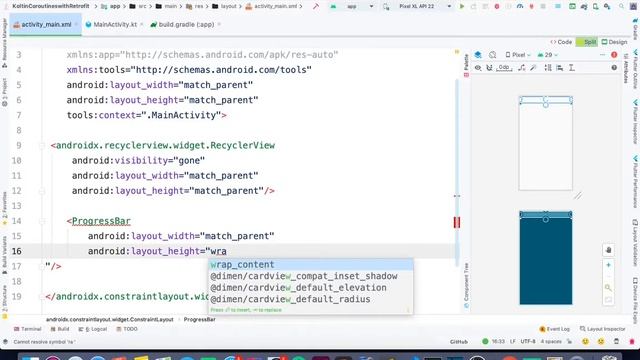The image size is (640, 360).
Task: Click Infer Constraints magic wand icon
Action: click(x=533, y=68)
